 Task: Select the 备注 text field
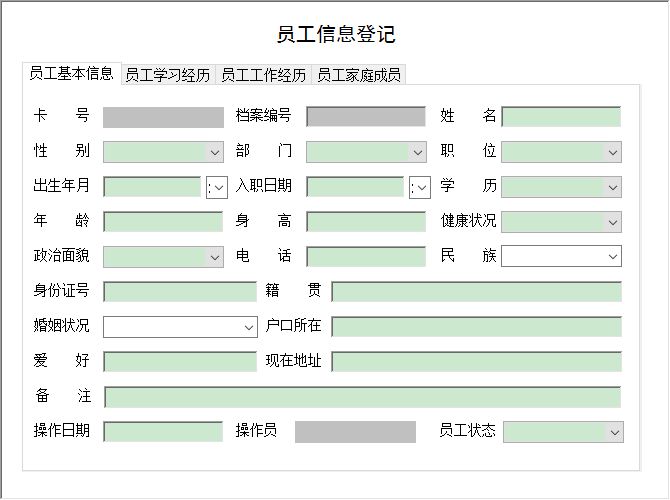click(362, 397)
